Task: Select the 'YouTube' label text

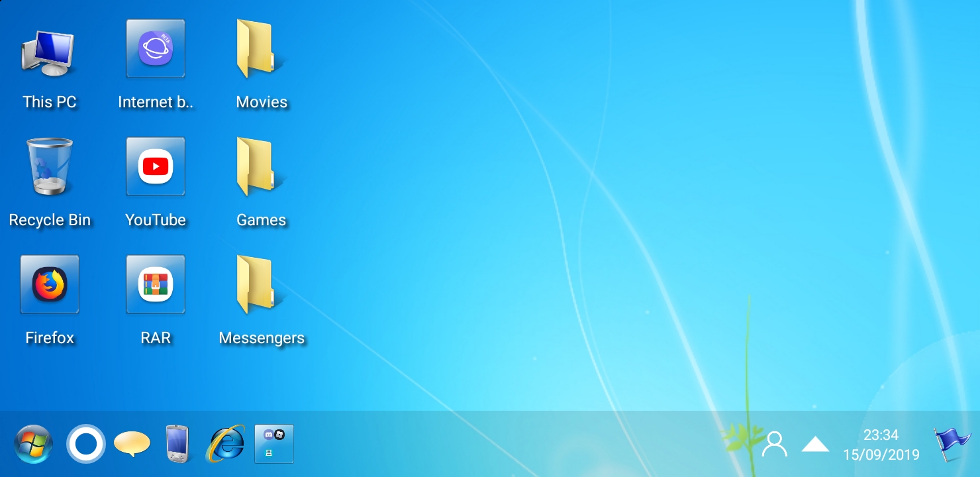Action: click(156, 220)
